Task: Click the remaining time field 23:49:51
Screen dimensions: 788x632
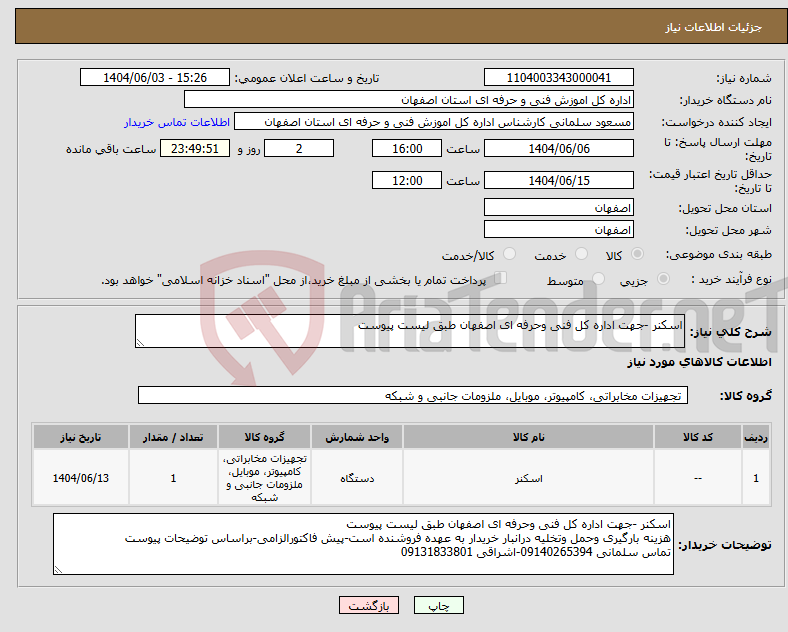Action: 195,149
